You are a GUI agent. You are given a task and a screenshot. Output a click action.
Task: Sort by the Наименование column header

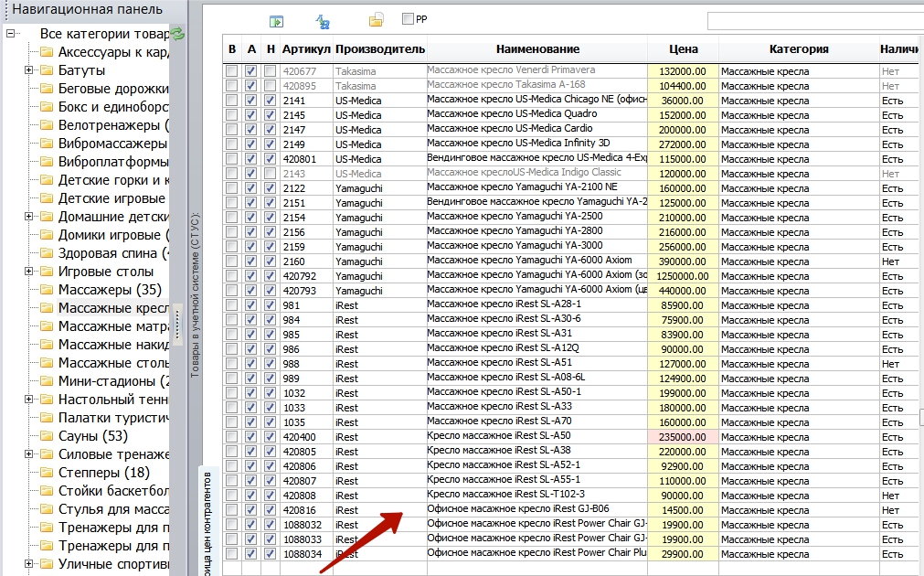point(537,49)
